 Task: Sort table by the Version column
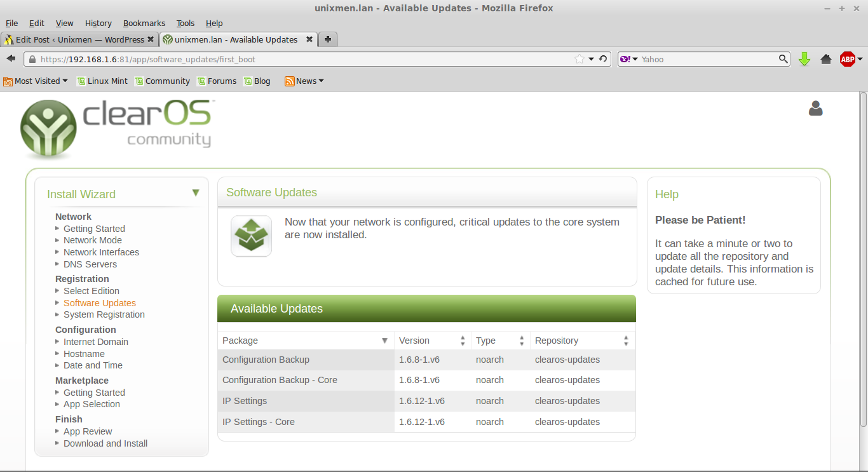432,341
